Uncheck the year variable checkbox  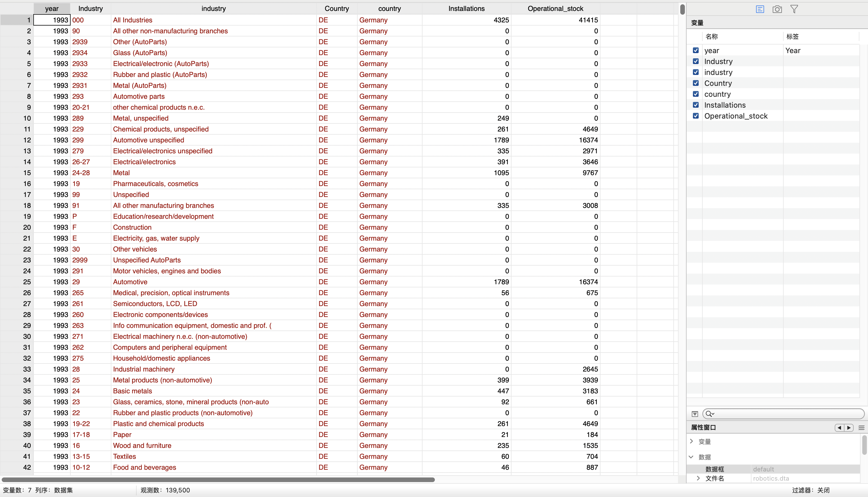click(x=696, y=51)
